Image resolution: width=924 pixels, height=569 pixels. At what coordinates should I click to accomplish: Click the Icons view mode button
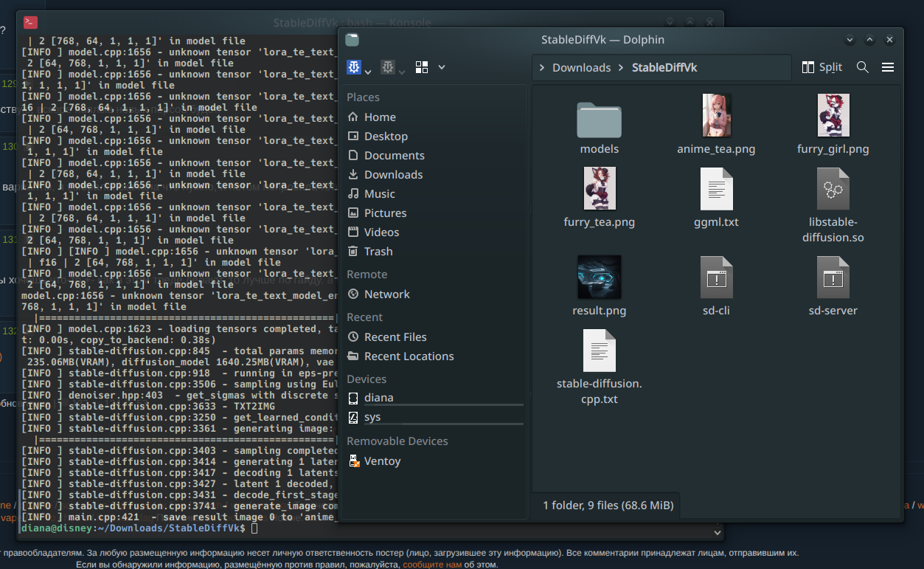tap(422, 67)
